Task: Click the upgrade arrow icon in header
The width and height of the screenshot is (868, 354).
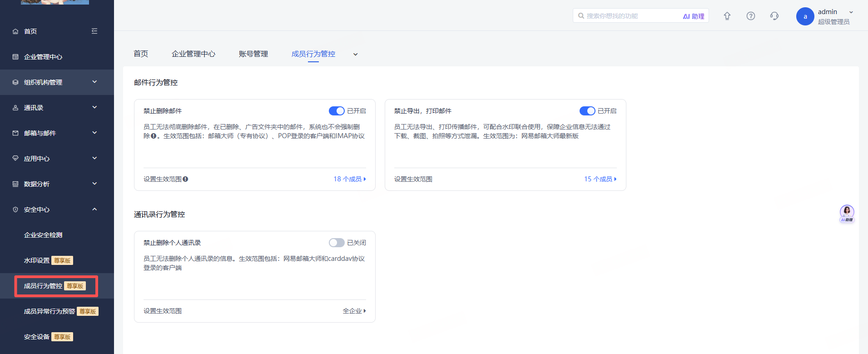Action: [x=727, y=16]
